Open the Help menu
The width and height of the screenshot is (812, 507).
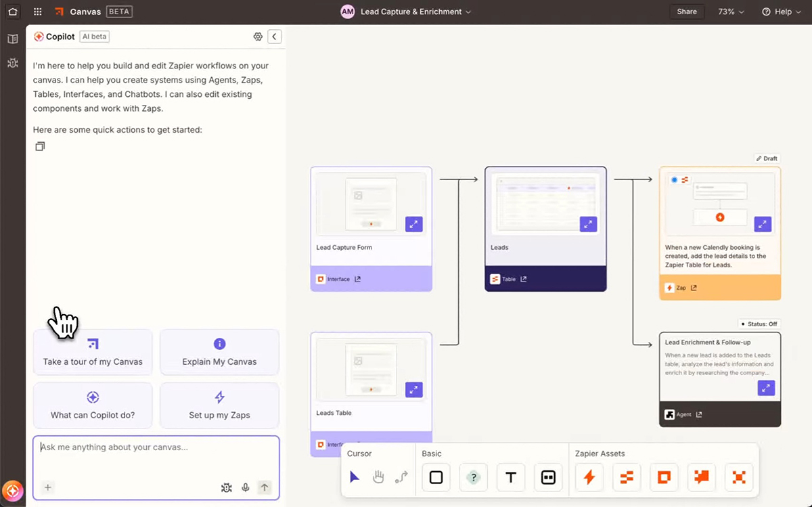point(782,12)
